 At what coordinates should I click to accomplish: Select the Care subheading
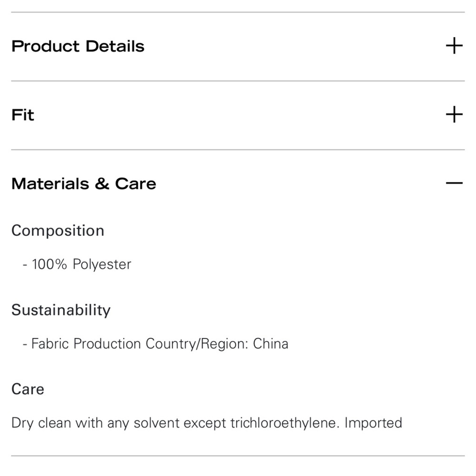point(28,389)
